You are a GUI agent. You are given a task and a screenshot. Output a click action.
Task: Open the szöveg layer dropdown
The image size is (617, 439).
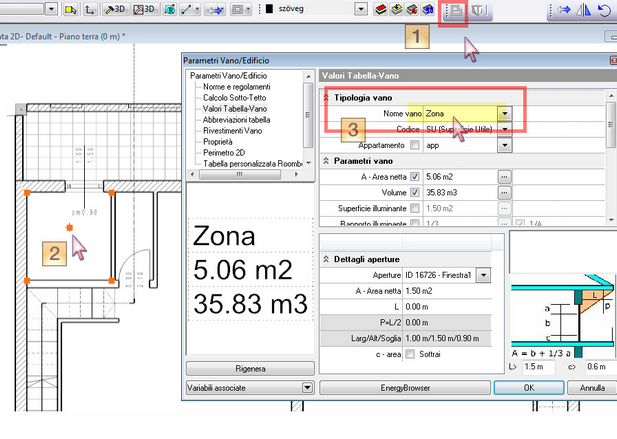(x=360, y=9)
